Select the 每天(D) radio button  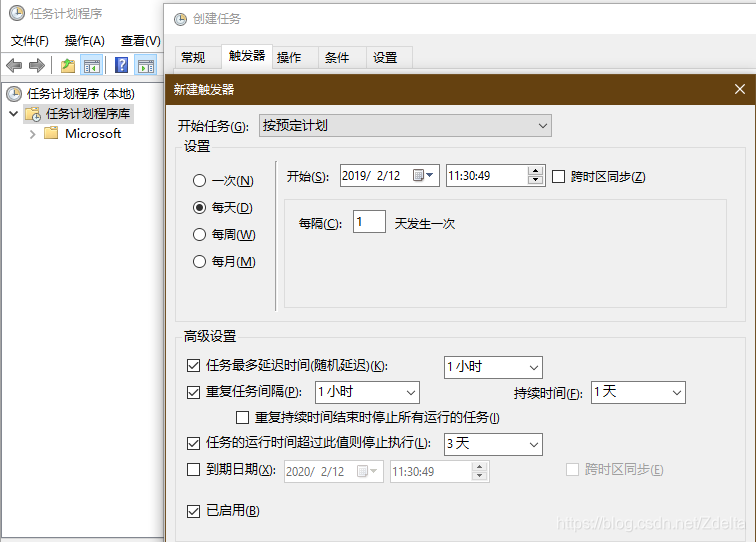pyautogui.click(x=199, y=208)
